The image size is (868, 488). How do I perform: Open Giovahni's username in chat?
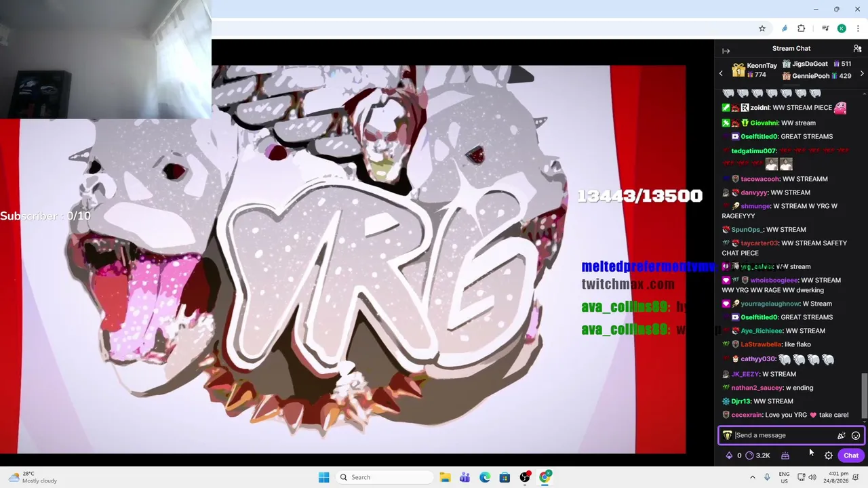pos(764,123)
